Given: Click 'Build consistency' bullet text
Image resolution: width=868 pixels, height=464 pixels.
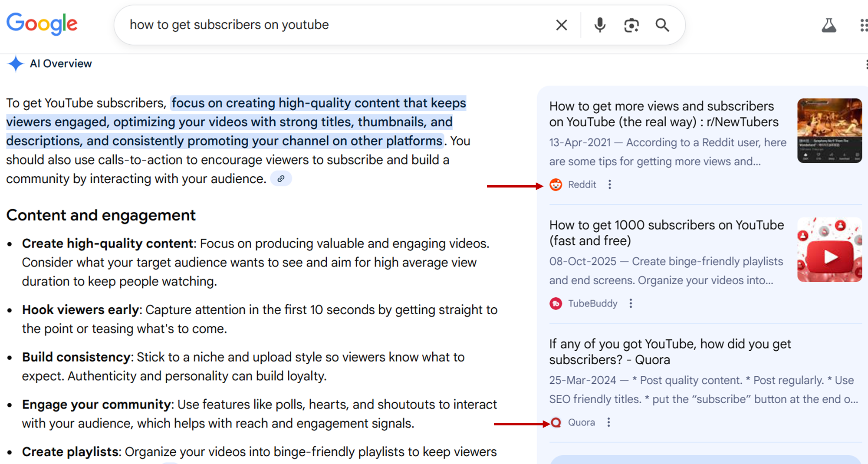Looking at the screenshot, I should (x=76, y=357).
